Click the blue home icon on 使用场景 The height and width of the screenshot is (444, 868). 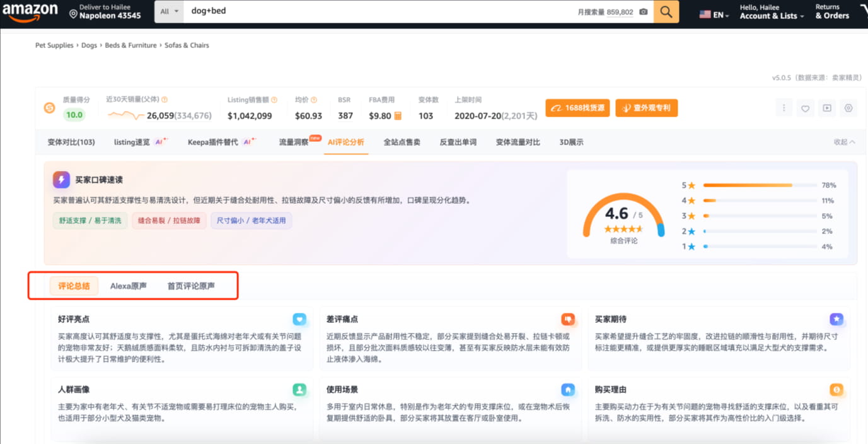[568, 390]
